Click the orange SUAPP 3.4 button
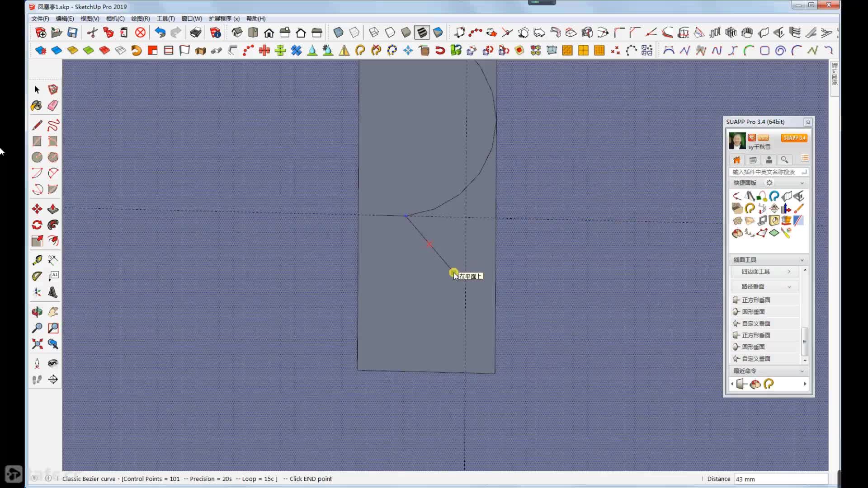 pyautogui.click(x=794, y=138)
